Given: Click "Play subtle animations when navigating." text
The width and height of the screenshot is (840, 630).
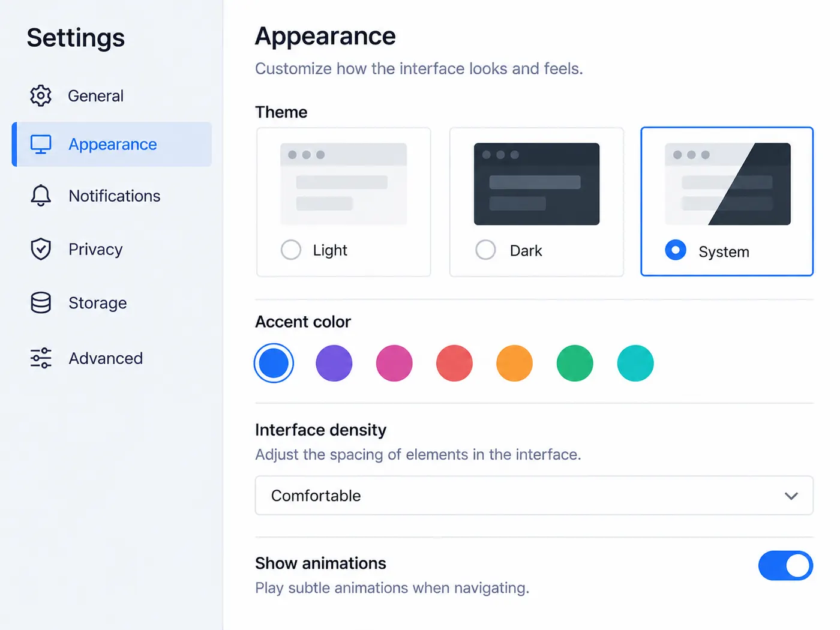Looking at the screenshot, I should point(392,587).
